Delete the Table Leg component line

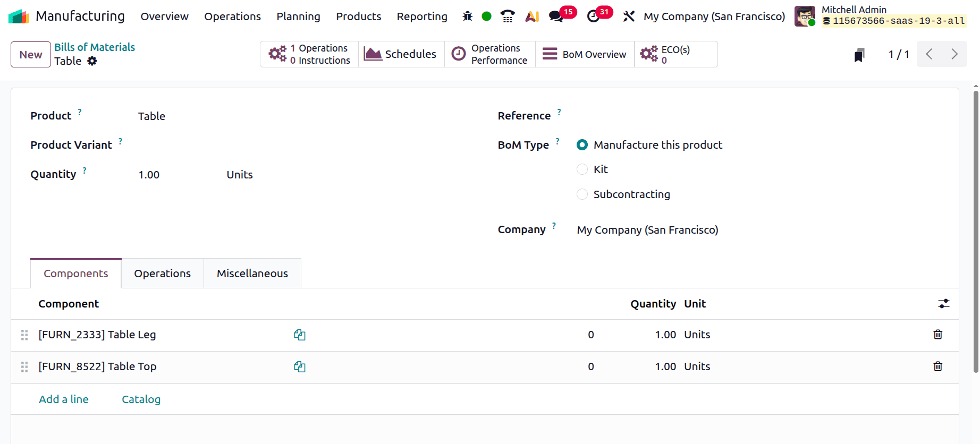[x=938, y=335]
